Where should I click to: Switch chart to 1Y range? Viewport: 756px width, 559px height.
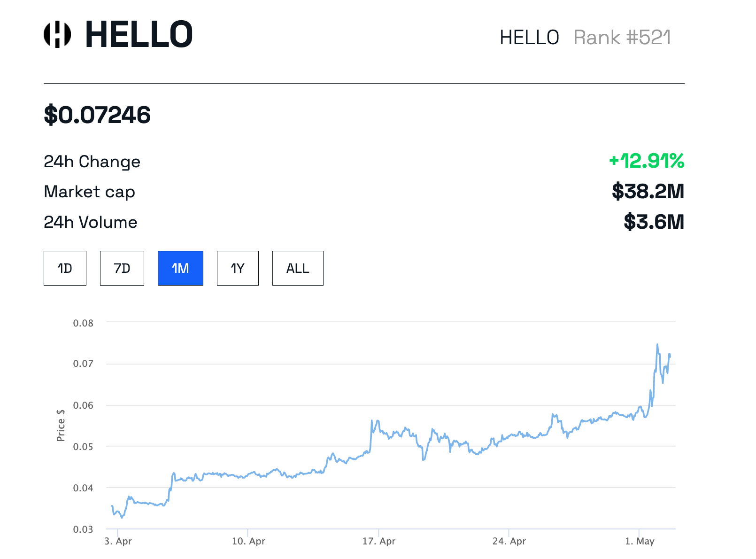238,268
